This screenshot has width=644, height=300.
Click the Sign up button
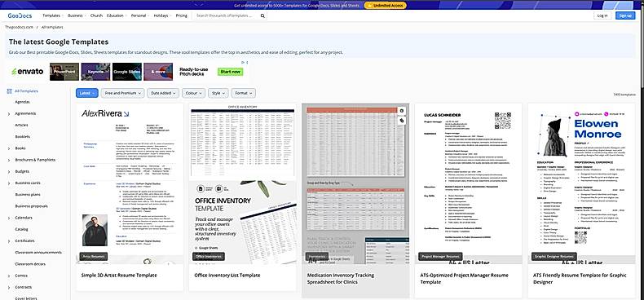tap(625, 15)
